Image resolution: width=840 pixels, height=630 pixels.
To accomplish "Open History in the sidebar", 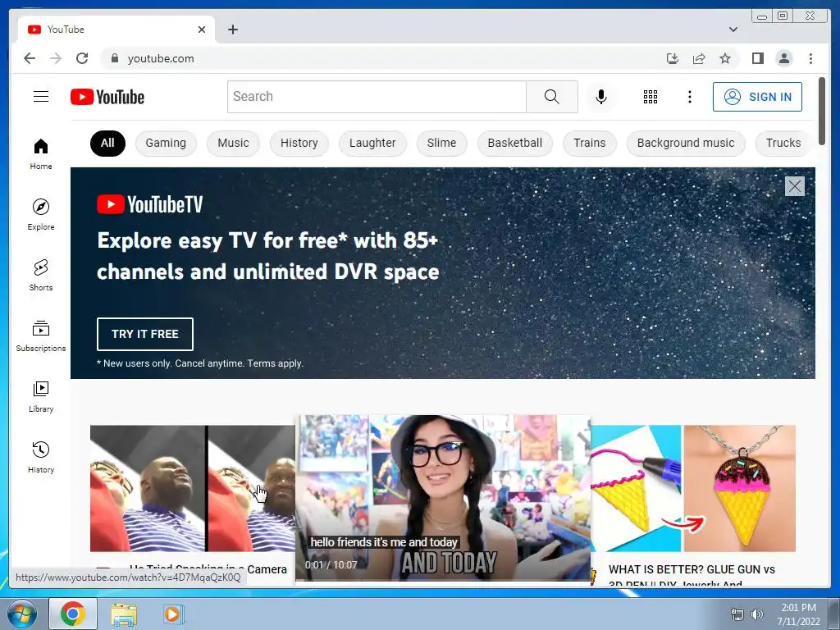I will tap(41, 458).
